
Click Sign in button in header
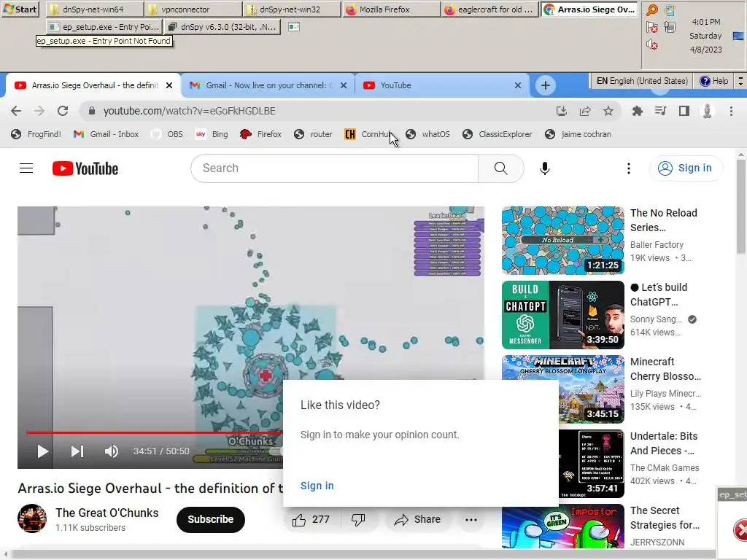686,168
